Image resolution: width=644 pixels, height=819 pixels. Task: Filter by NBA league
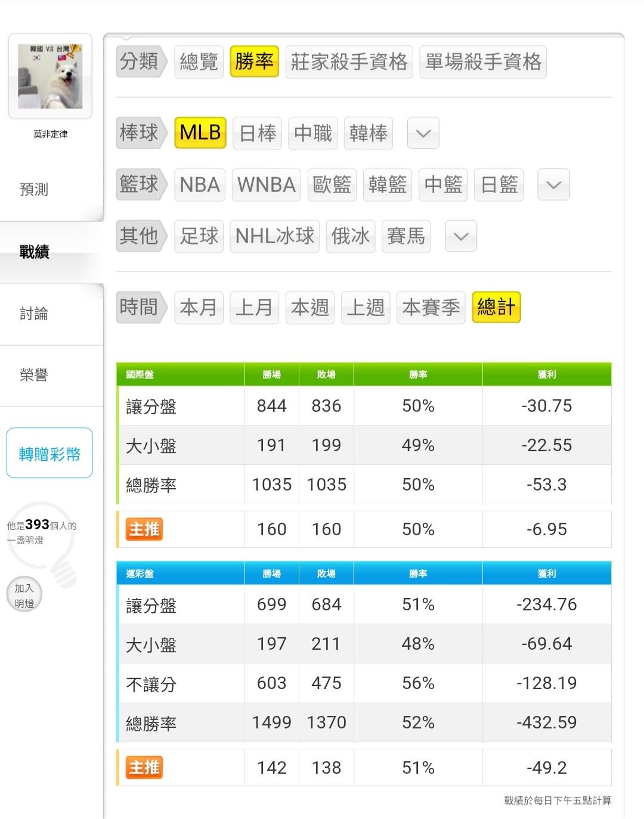tap(200, 185)
